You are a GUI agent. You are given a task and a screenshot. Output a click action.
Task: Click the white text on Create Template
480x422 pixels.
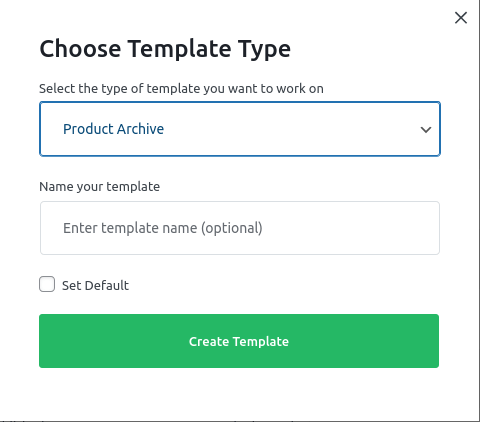pos(239,341)
